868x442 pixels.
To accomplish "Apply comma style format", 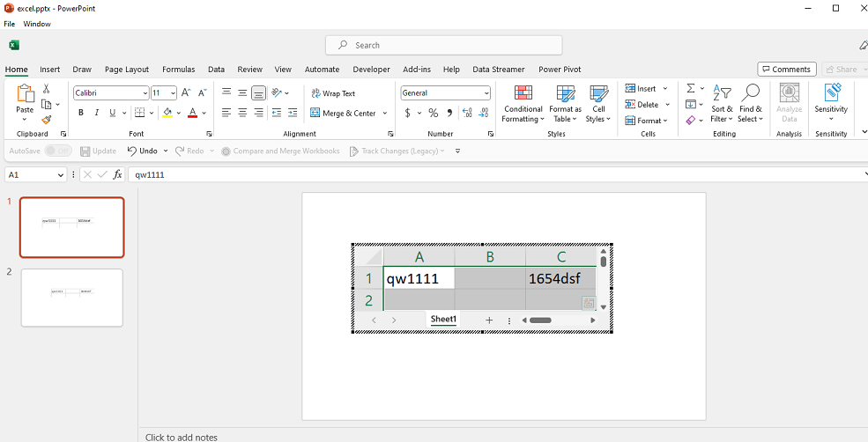I will tap(449, 113).
